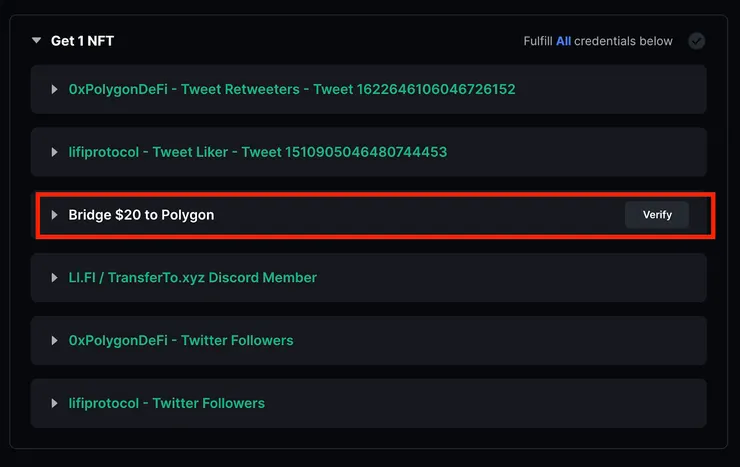Collapse the Get 1 NFT section arrow
740x467 pixels.
(x=37, y=41)
